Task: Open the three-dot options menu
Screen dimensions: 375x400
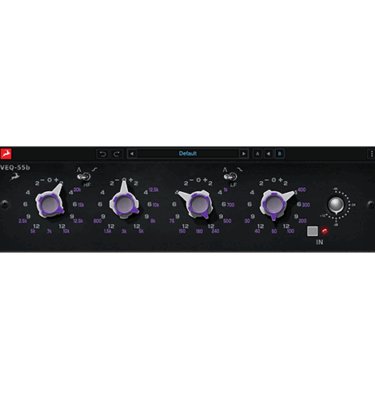Action: [x=372, y=154]
